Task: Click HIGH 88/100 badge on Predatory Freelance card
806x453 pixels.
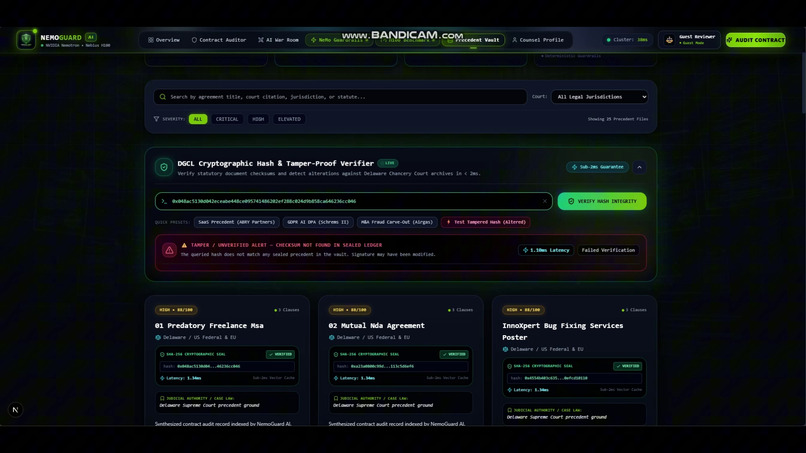Action: pos(176,310)
